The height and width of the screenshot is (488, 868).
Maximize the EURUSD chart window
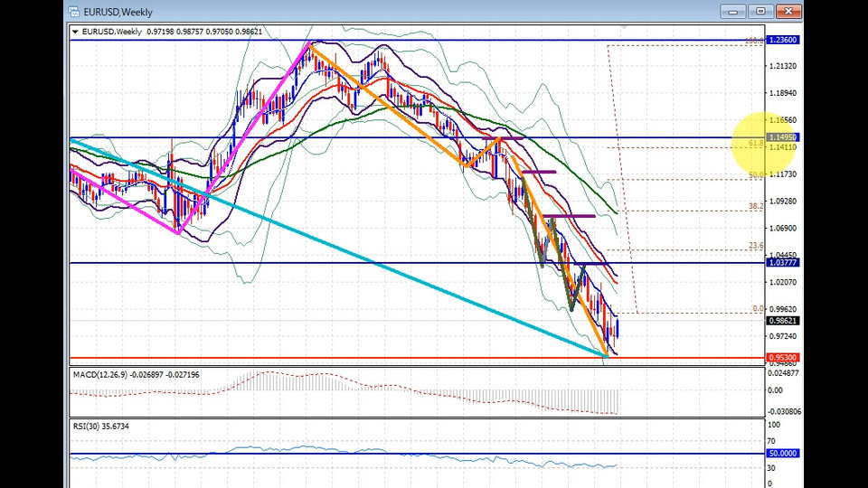click(x=760, y=11)
